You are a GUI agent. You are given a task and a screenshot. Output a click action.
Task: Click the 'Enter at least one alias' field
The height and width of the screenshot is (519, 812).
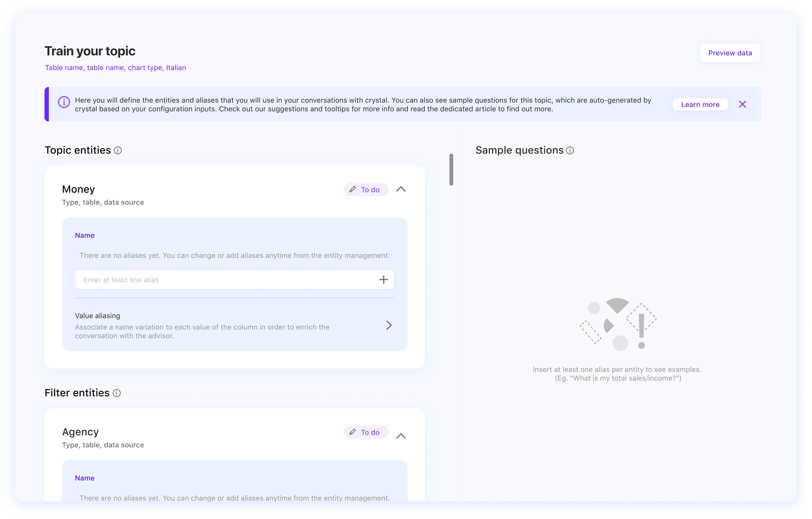226,280
